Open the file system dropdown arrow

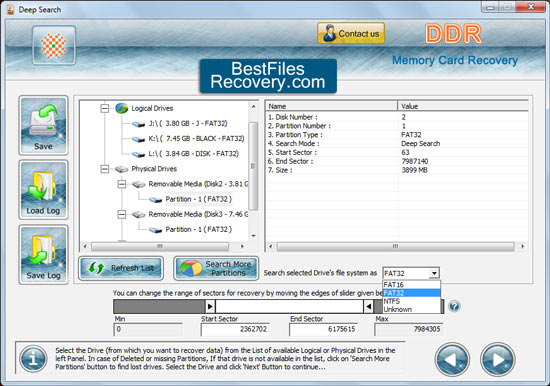pyautogui.click(x=434, y=273)
